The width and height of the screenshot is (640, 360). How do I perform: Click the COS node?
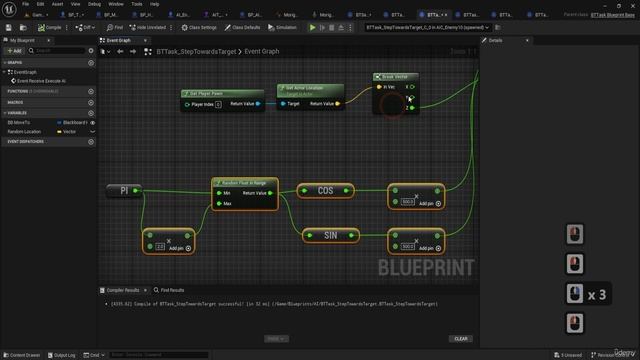[x=325, y=191]
